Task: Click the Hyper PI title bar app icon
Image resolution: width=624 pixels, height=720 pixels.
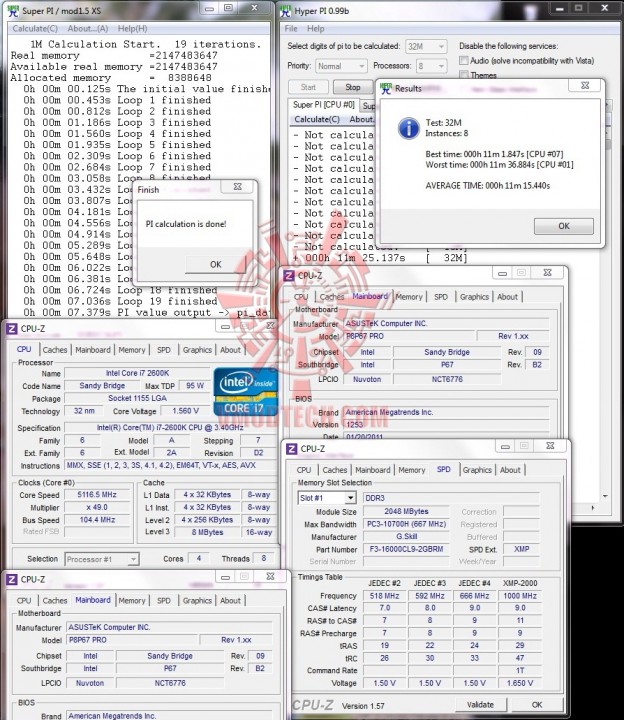Action: (286, 11)
